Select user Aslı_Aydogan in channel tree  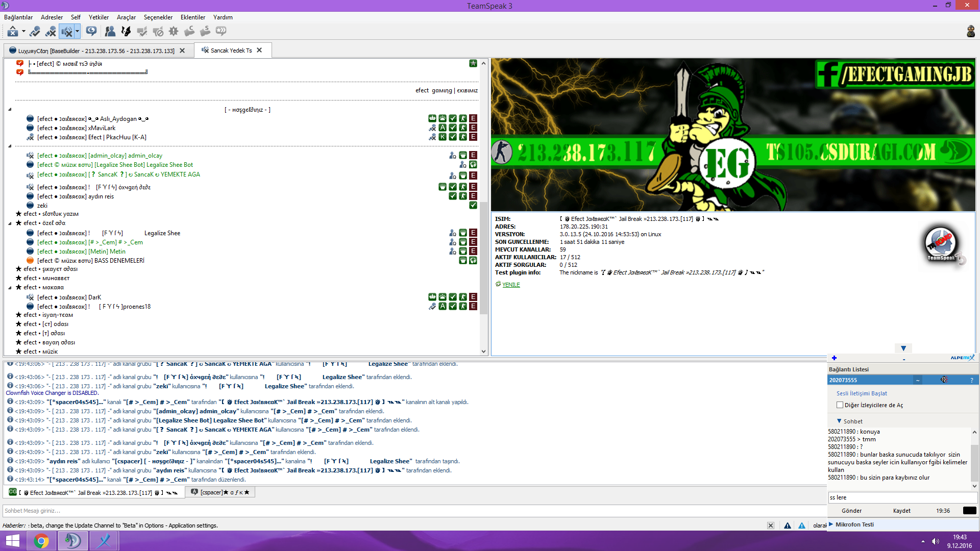tap(92, 119)
